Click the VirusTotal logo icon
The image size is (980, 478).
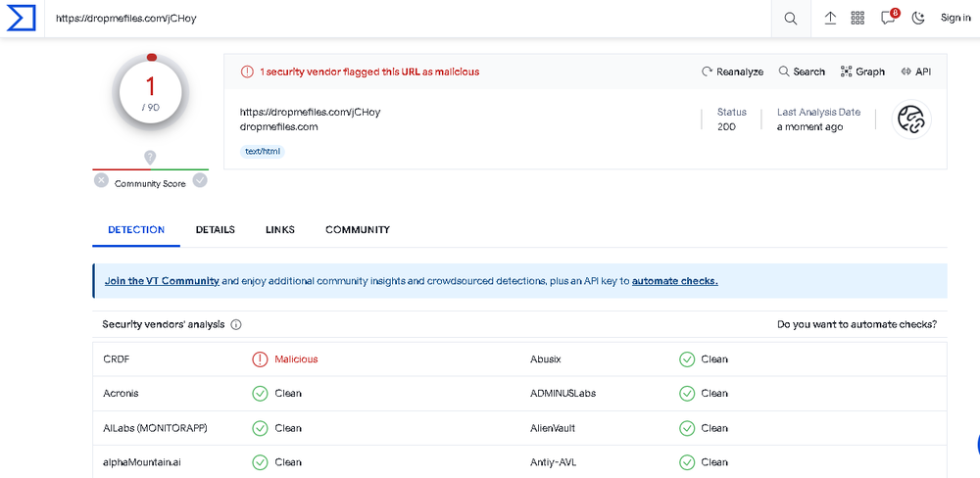coord(22,19)
